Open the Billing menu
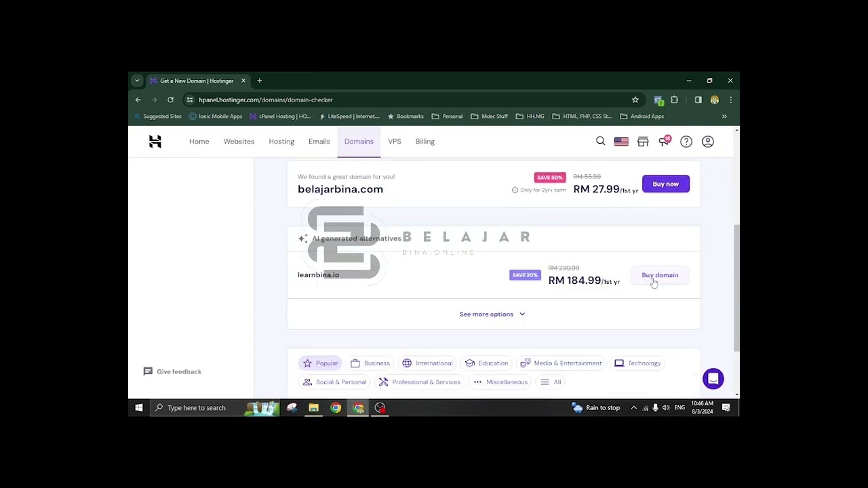 click(x=425, y=142)
